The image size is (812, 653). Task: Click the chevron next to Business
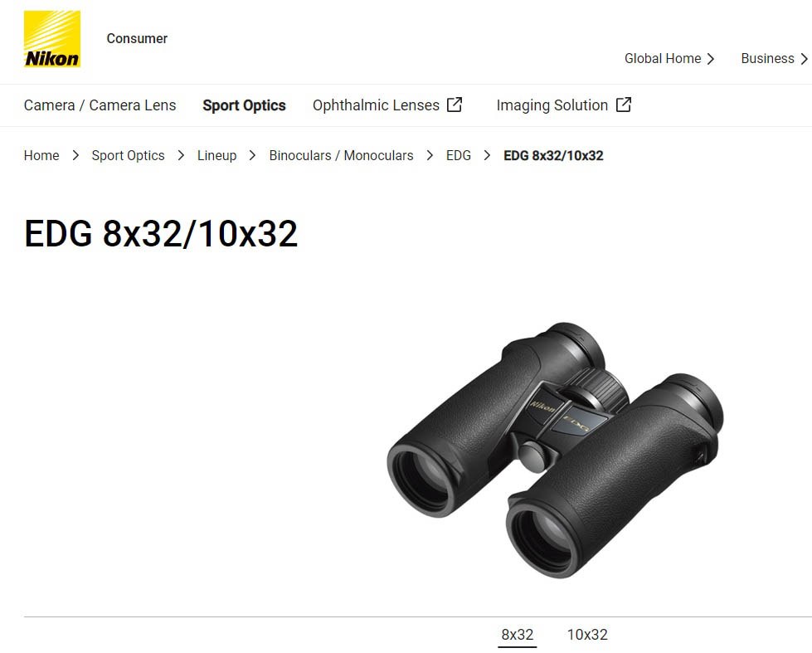[x=805, y=59]
